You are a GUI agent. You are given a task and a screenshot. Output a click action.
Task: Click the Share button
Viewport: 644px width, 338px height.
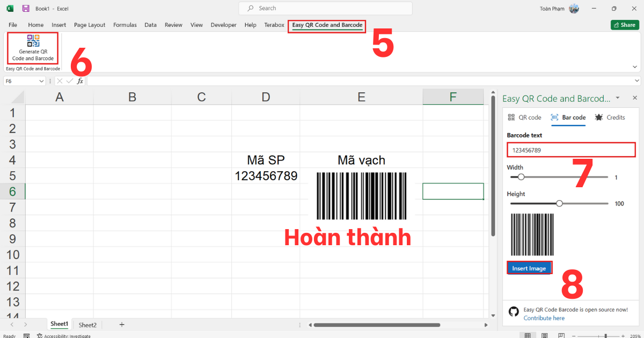624,25
